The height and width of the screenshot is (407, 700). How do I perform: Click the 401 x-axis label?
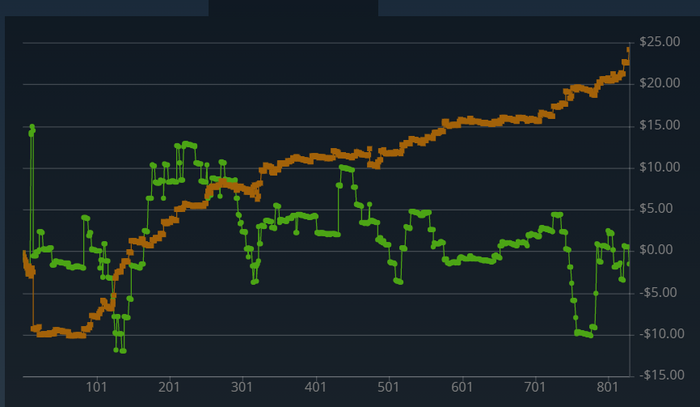pyautogui.click(x=315, y=387)
